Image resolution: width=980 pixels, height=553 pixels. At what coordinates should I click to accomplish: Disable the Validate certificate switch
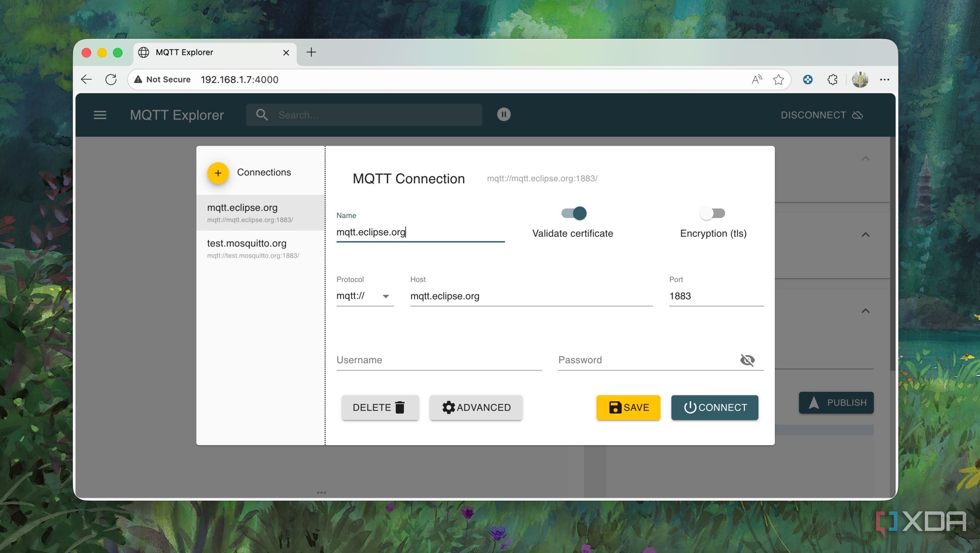(574, 213)
